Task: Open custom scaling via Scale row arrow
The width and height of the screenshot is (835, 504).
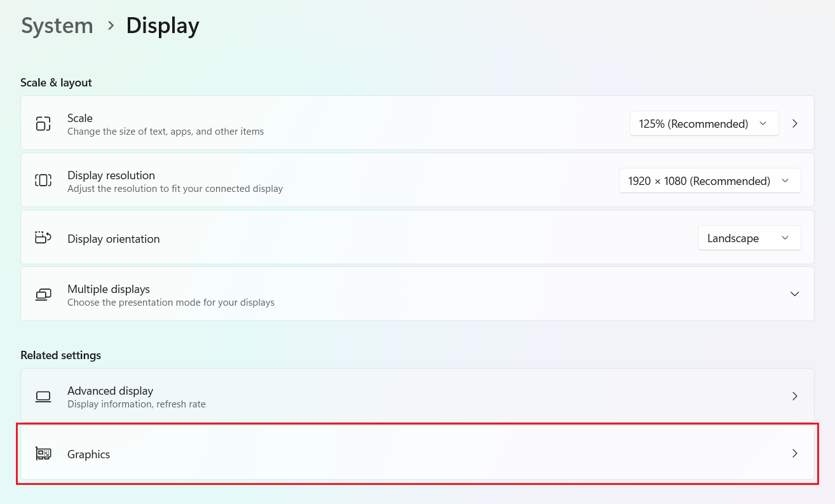Action: 795,123
